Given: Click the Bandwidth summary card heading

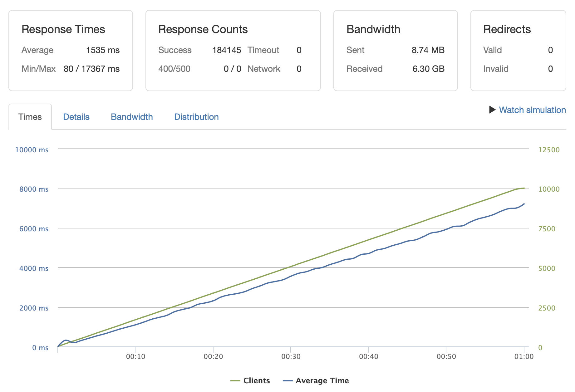Looking at the screenshot, I should coord(373,29).
